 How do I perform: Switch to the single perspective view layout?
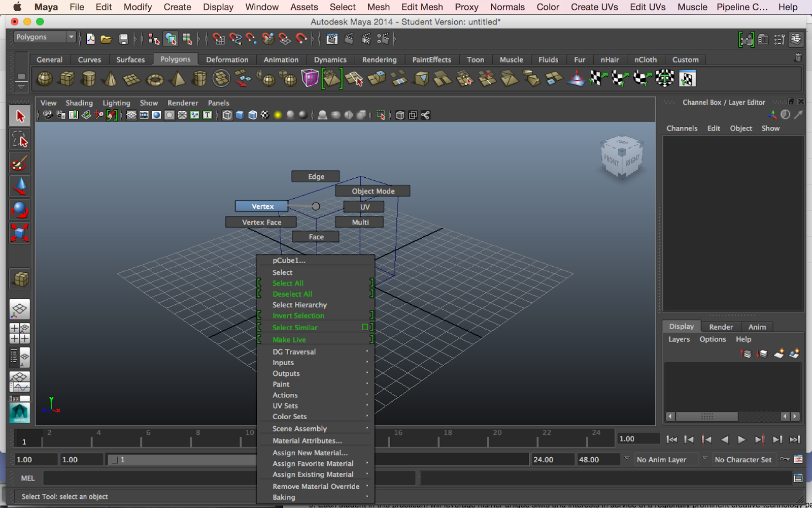click(x=19, y=309)
